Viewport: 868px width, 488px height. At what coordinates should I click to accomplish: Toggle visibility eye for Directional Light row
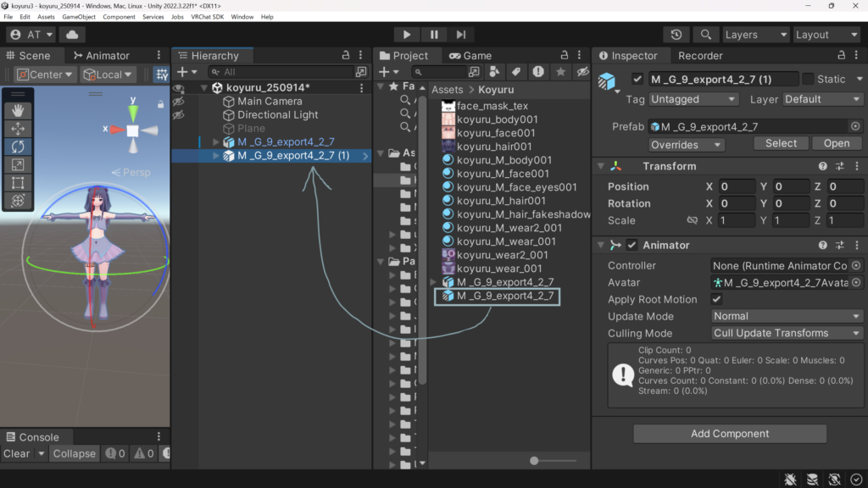click(178, 115)
